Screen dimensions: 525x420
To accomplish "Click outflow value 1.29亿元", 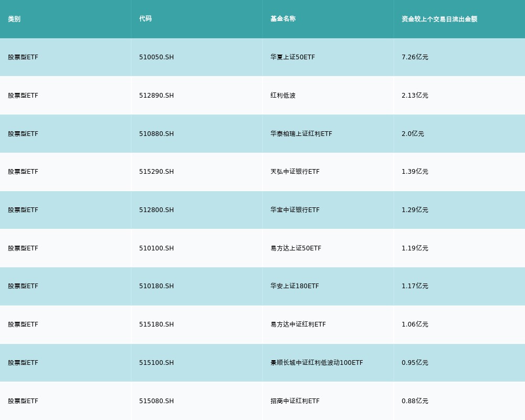I will [415, 210].
